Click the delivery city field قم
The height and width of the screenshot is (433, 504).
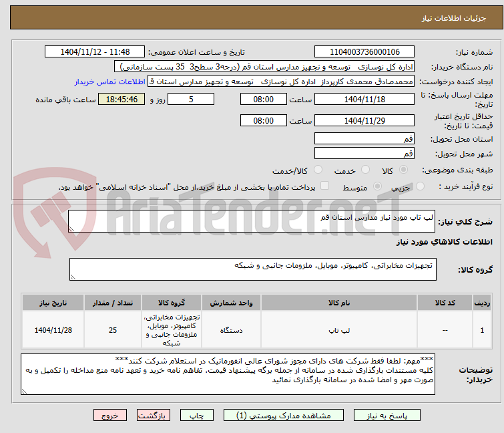(364, 153)
